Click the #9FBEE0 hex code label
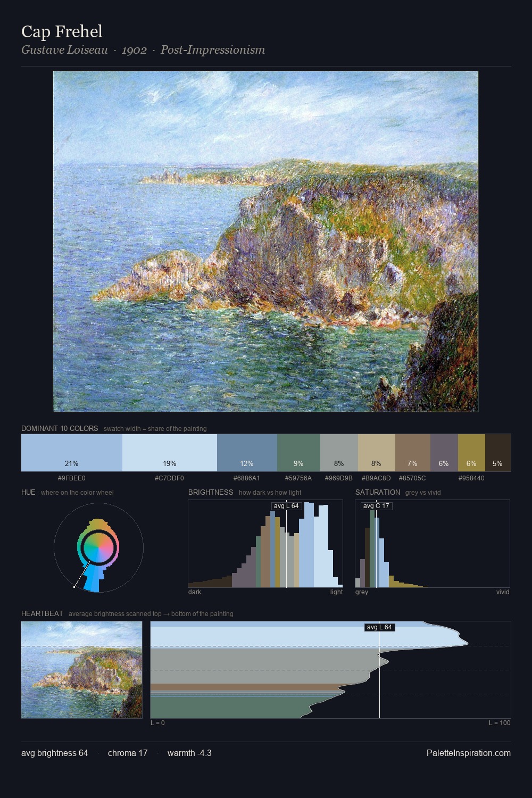 tap(72, 478)
